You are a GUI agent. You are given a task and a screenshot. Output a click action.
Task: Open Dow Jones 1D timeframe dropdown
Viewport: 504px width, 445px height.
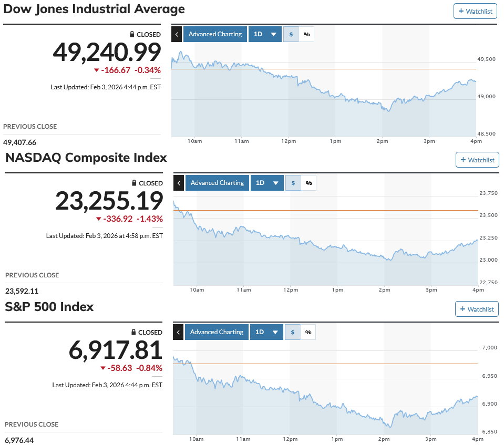pyautogui.click(x=265, y=34)
